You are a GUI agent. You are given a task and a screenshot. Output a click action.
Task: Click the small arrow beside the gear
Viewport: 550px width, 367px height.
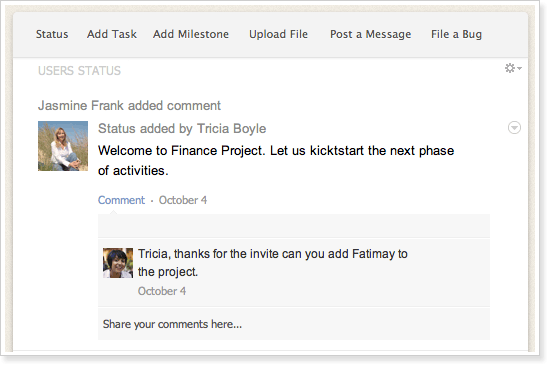coord(519,68)
